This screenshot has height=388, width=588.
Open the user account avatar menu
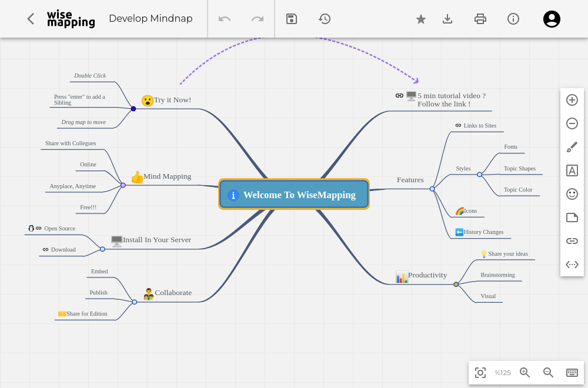552,19
